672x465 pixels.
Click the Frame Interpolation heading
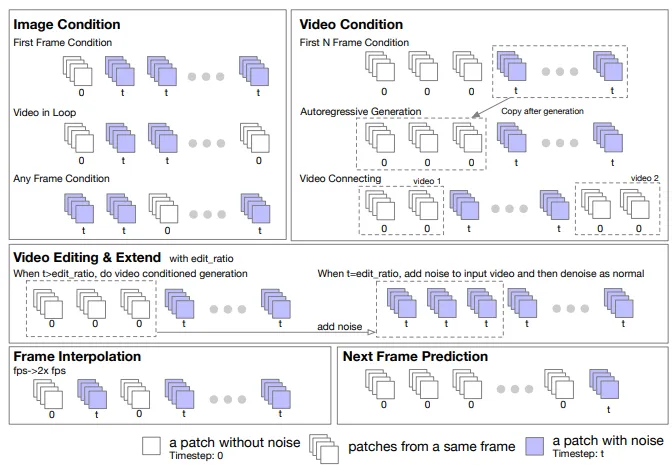(77, 357)
